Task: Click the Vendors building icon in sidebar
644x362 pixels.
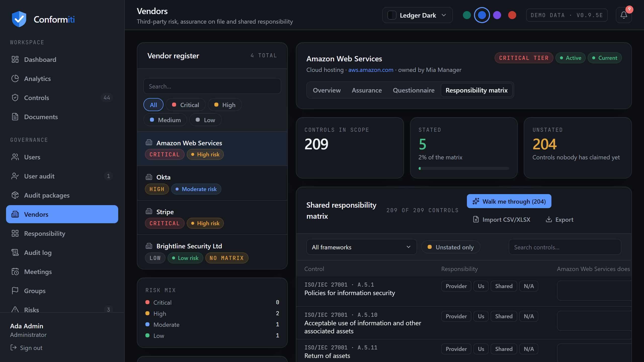Action: coord(15,214)
